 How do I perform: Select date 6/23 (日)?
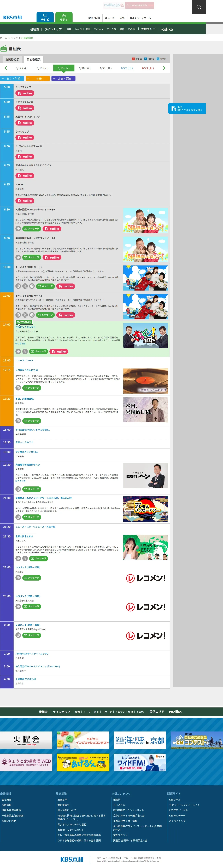tap(148, 68)
